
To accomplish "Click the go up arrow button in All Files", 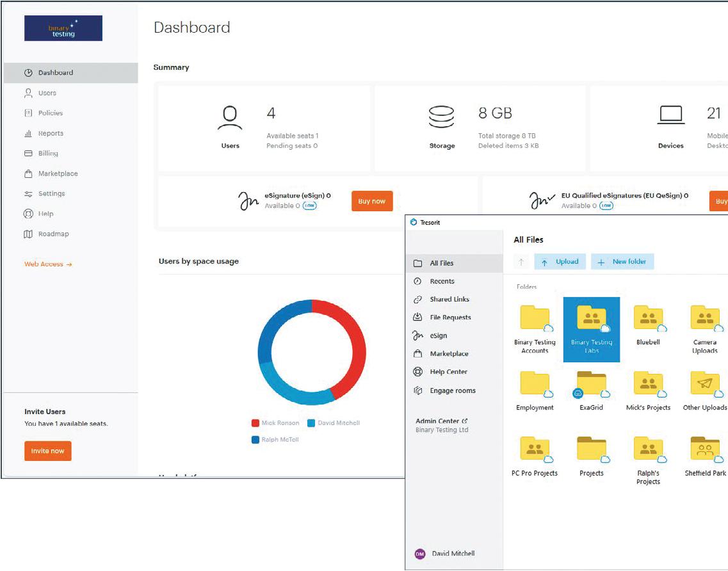I will tap(521, 262).
